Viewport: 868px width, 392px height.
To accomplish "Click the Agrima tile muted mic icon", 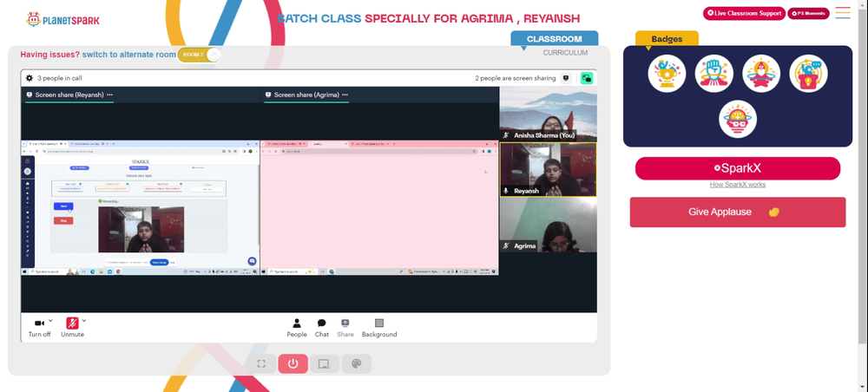I will point(505,246).
